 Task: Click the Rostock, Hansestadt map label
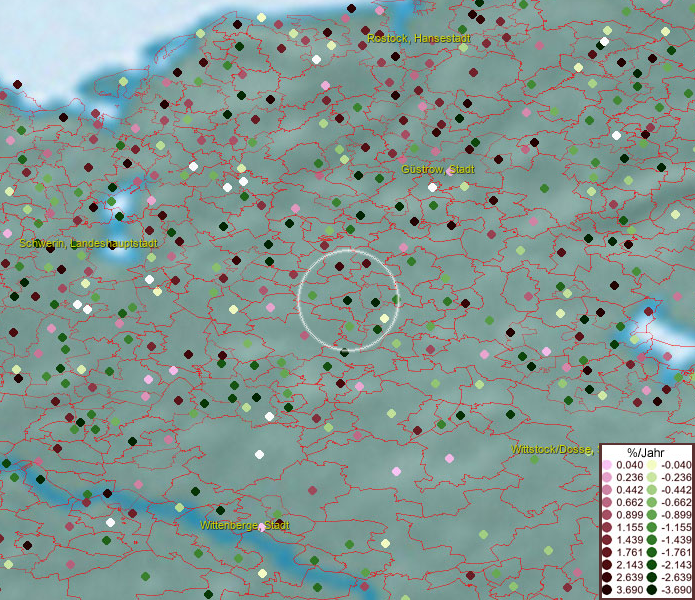(419, 39)
